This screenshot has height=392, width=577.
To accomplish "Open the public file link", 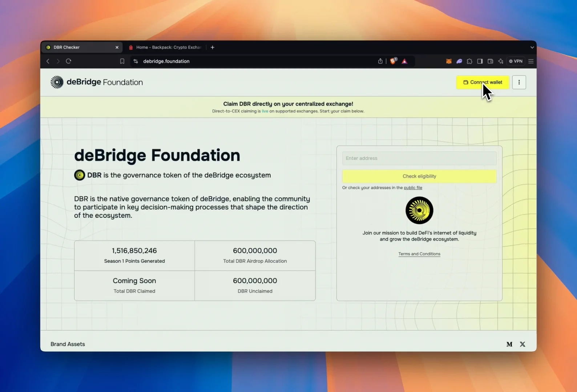I will coord(413,188).
